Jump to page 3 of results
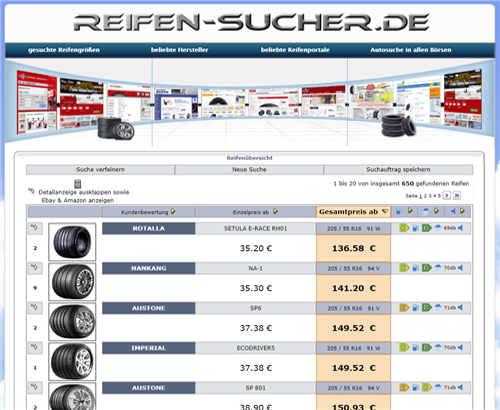Screen dimensions: 500x410 point(430,196)
